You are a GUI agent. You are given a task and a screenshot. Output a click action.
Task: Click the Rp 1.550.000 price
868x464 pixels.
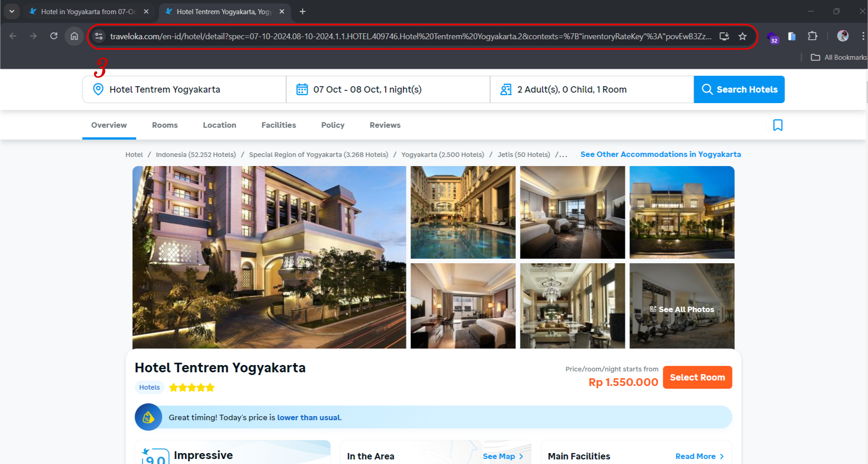[623, 382]
